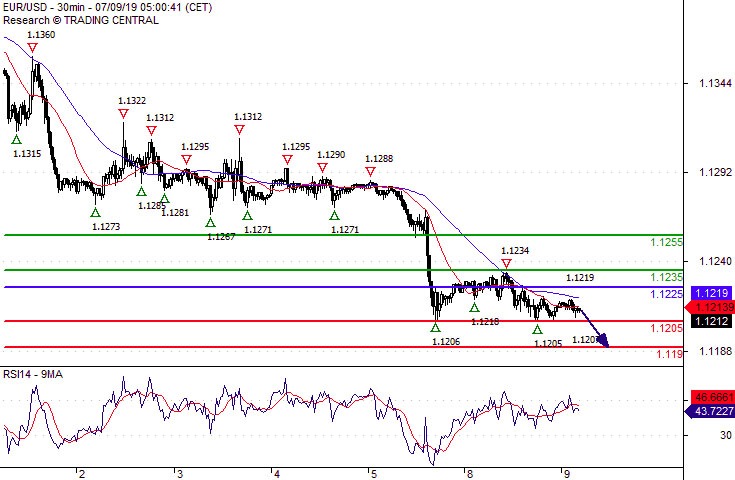Click the blue 43.7227 RSI value tag
Screen dimensions: 735x480
click(710, 411)
